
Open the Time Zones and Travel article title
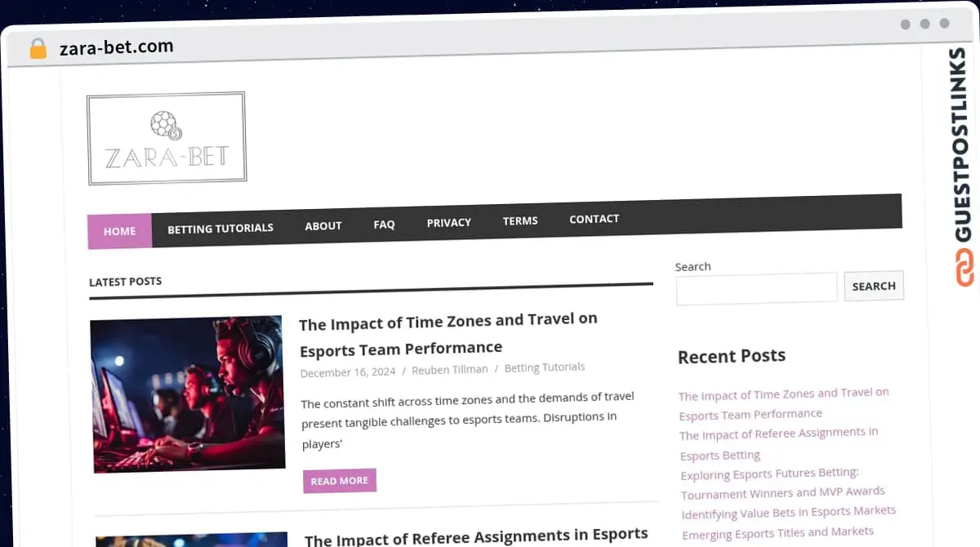448,333
